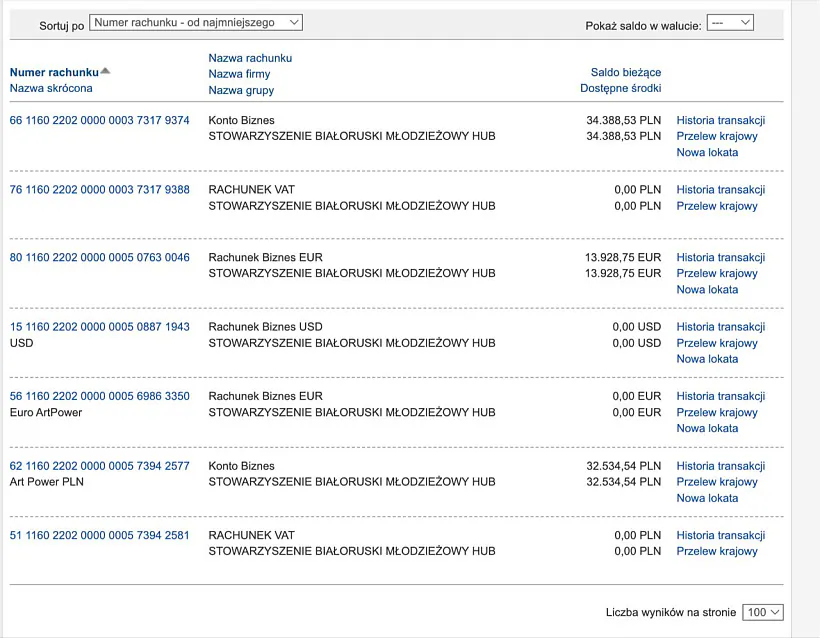Sort by Nazwa rachunku header
The height and width of the screenshot is (638, 820).
(x=250, y=58)
